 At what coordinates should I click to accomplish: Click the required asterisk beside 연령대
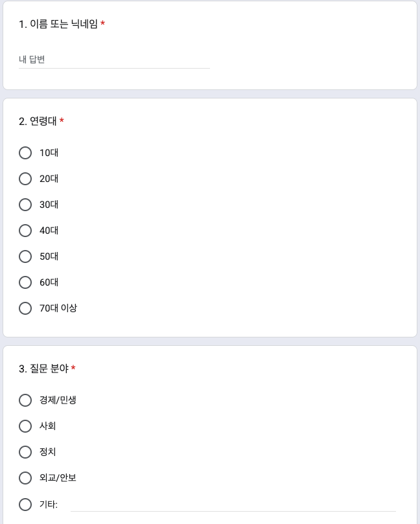tap(62, 121)
